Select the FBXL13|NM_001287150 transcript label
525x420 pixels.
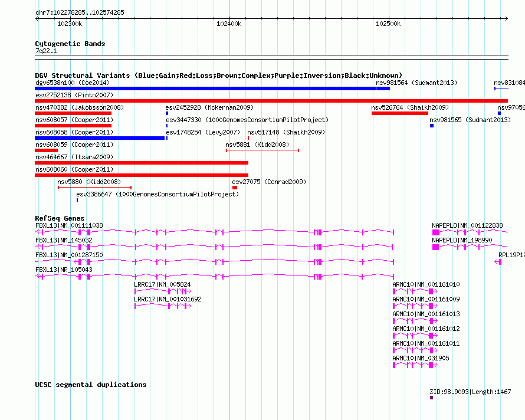[69, 255]
